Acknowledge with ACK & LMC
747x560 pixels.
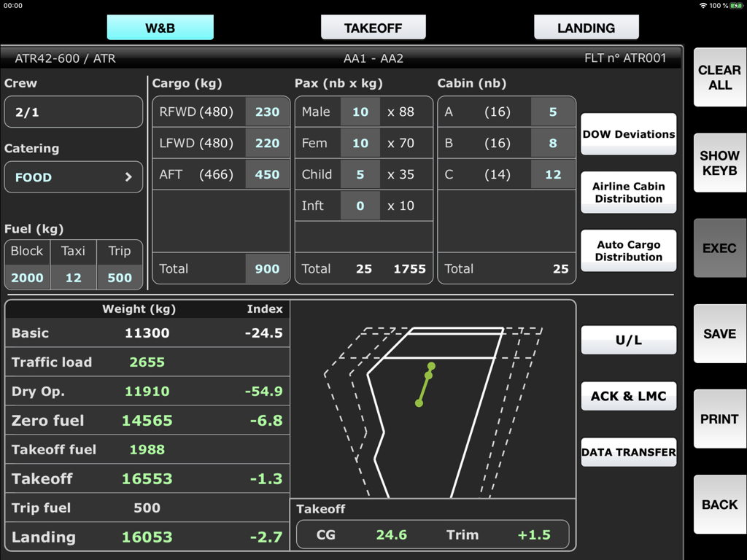pos(628,396)
